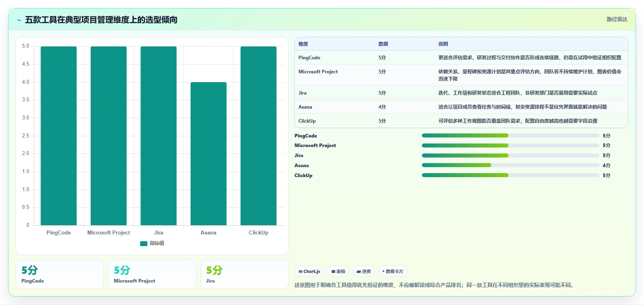
Task: Click the Microsoft Project label in the progress list
Action: click(315, 145)
